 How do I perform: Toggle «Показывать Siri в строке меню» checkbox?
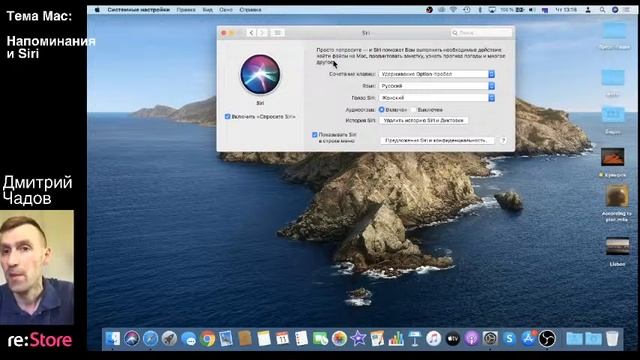click(x=314, y=135)
